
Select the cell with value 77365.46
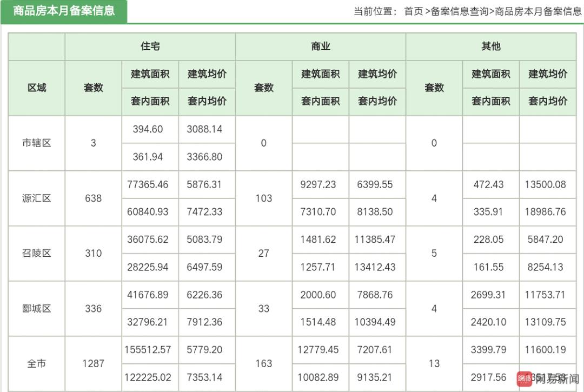(x=149, y=184)
